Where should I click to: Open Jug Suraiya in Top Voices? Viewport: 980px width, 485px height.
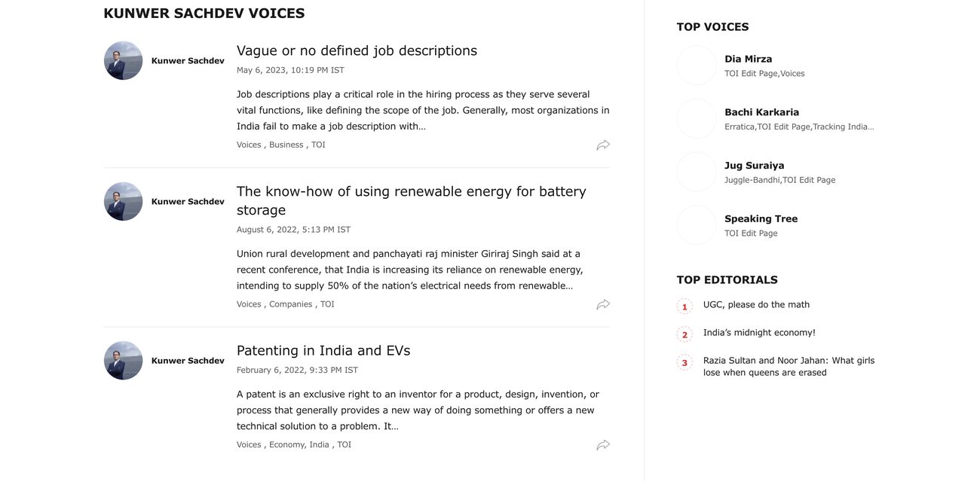(755, 166)
